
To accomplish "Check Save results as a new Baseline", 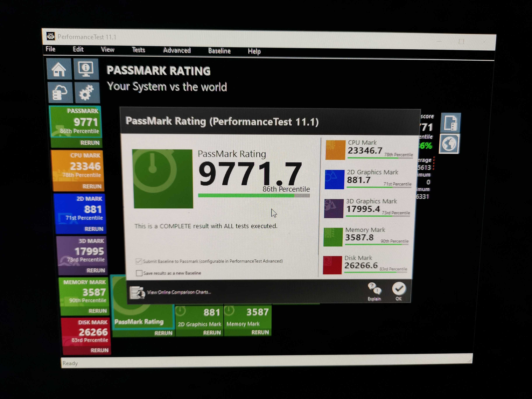I will [x=139, y=273].
